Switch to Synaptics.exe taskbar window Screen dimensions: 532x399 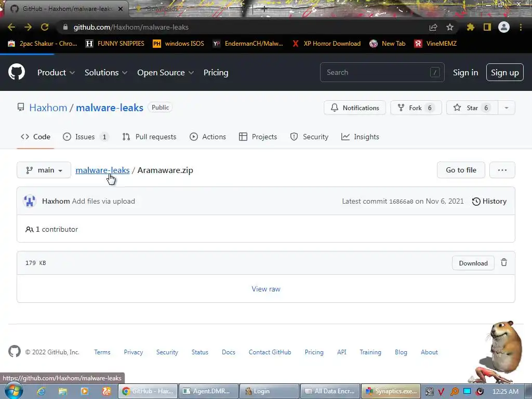tap(391, 391)
